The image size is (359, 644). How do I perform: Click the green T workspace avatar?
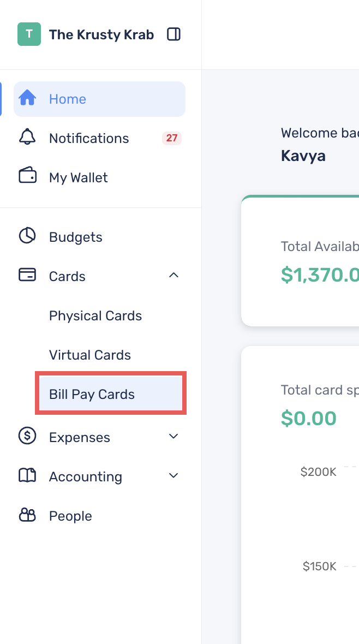point(29,34)
